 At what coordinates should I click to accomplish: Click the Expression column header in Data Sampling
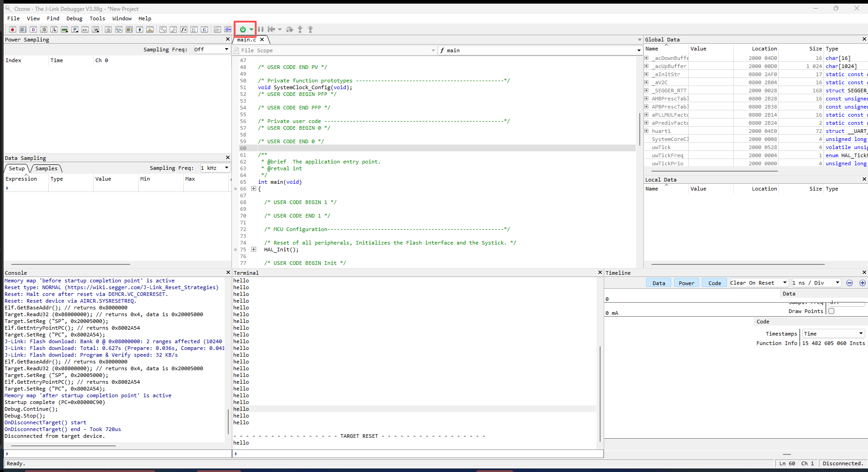[x=26, y=179]
